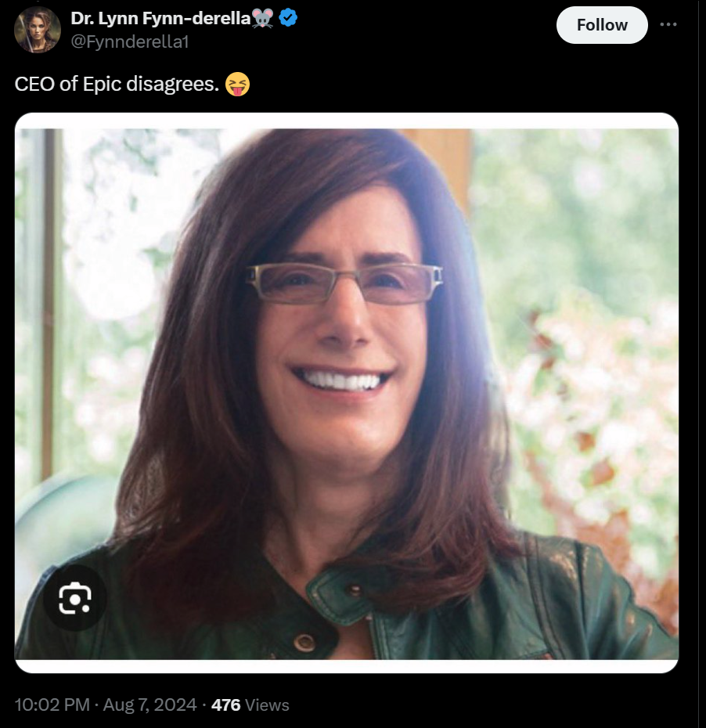Click the blue verified checkmark badge

(x=288, y=18)
